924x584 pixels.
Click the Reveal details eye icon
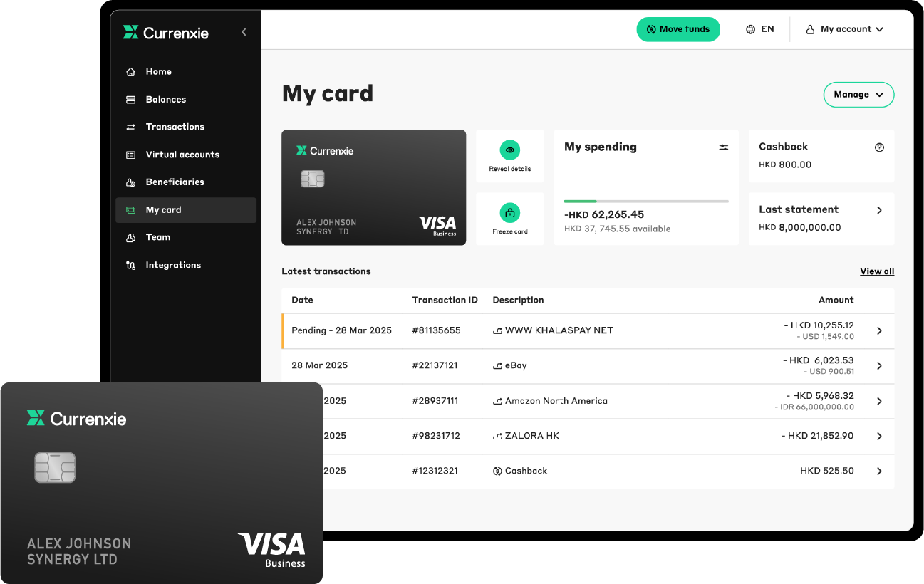(x=509, y=150)
